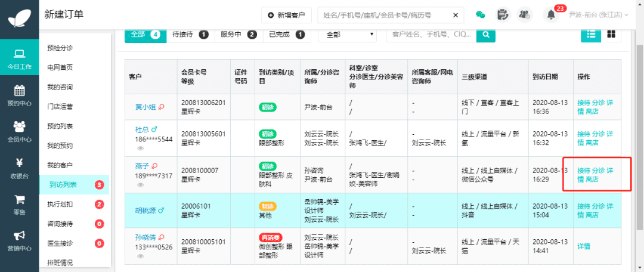This screenshot has width=644, height=272.
Task: Clear the top search box with X
Action: coord(456,15)
